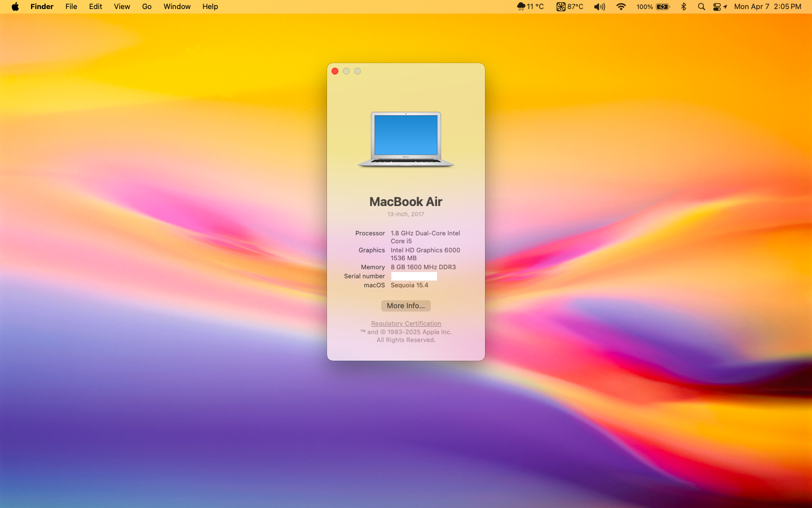Select the 8 GB 1600 MHz DDR3 value
This screenshot has width=812, height=508.
point(423,267)
